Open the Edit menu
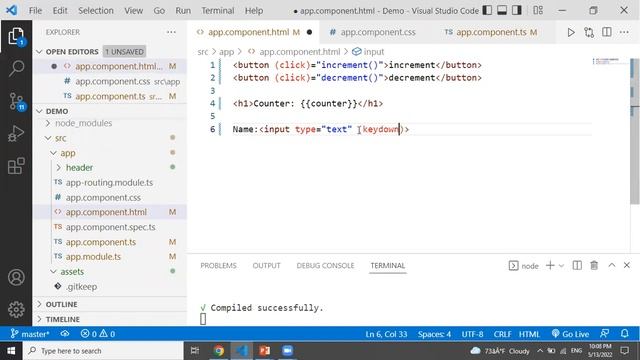The height and width of the screenshot is (360, 640). pyautogui.click(x=60, y=11)
